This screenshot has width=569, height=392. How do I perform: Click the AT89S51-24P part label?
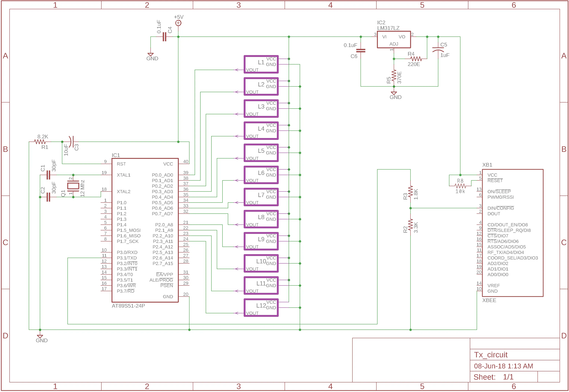tap(128, 306)
